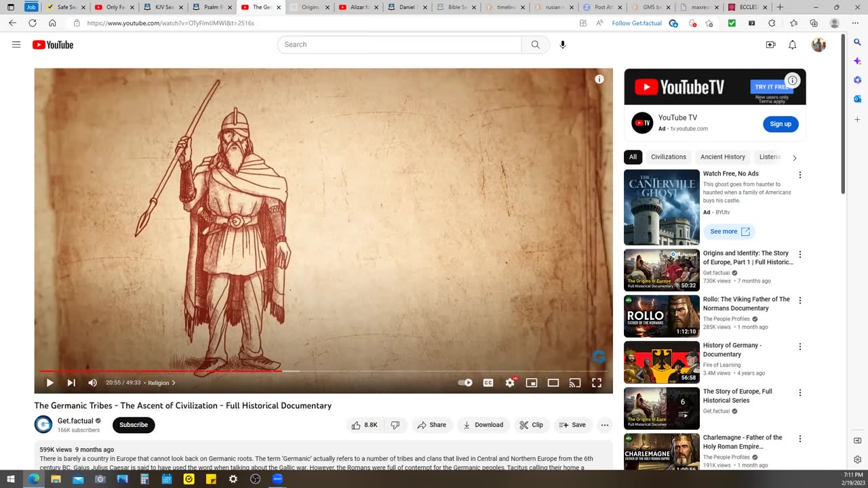This screenshot has height=488, width=868.
Task: Open the Create video menu
Action: [x=770, y=45]
